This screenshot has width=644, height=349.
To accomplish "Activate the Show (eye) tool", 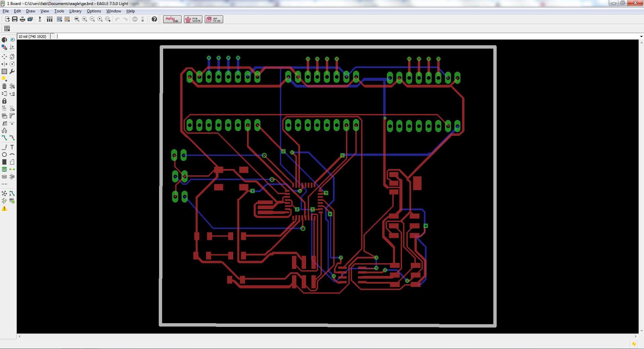I will [12, 40].
